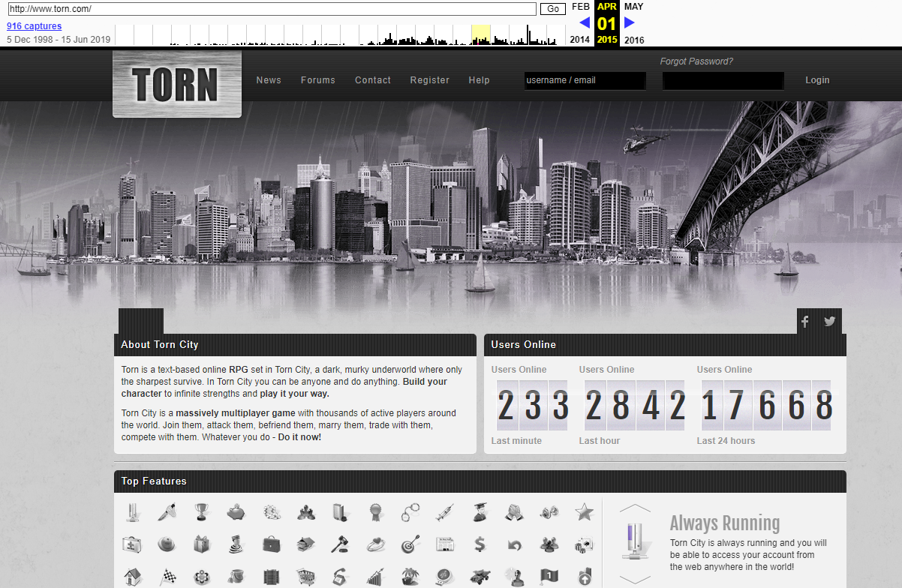Select the briefcase feature icon
Screen dimensions: 902x588
pyautogui.click(x=271, y=544)
